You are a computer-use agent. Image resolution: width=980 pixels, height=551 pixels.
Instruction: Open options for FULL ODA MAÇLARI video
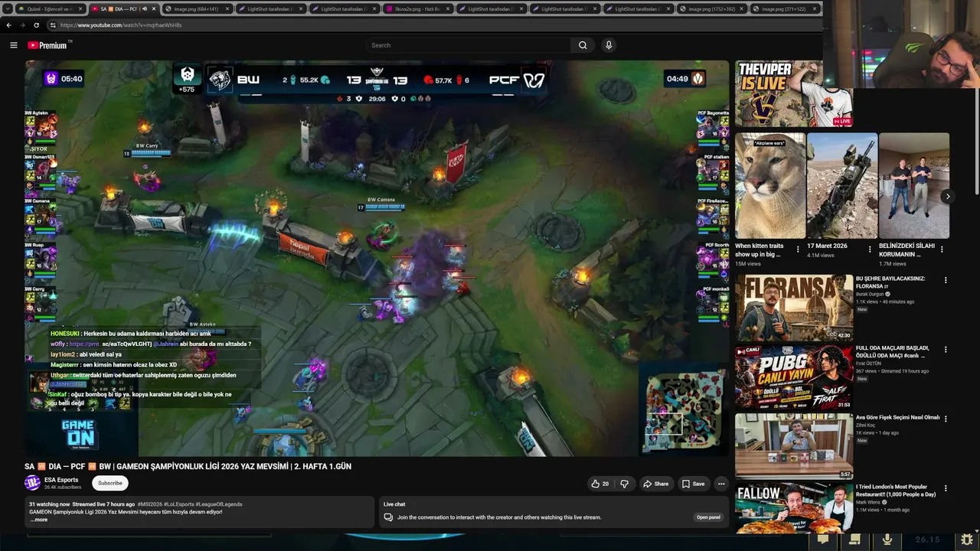pos(946,350)
